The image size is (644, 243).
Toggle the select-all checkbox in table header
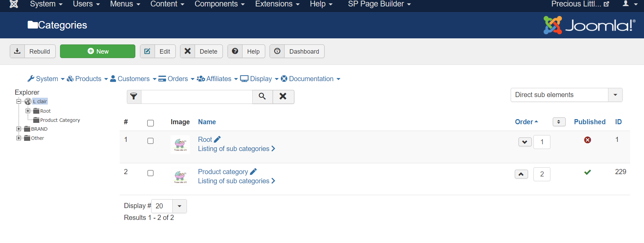(151, 123)
